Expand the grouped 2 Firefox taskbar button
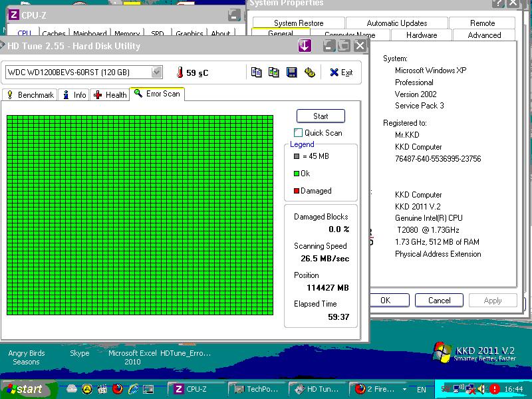Viewport: 532px width, 399px height. point(378,389)
